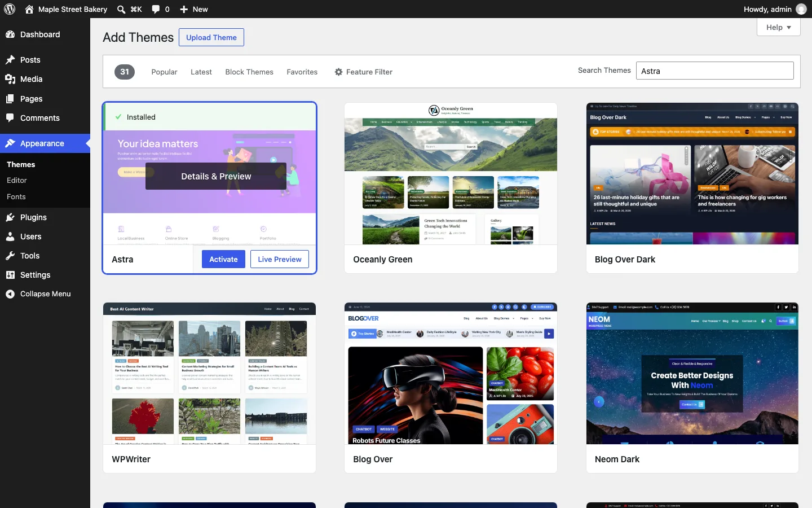The height and width of the screenshot is (508, 812).
Task: Open the comments bubble icon in admin bar
Action: [156, 9]
